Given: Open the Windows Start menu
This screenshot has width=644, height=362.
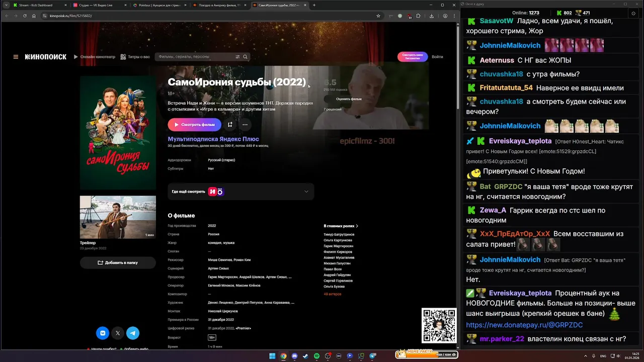Looking at the screenshot, I should pyautogui.click(x=272, y=356).
